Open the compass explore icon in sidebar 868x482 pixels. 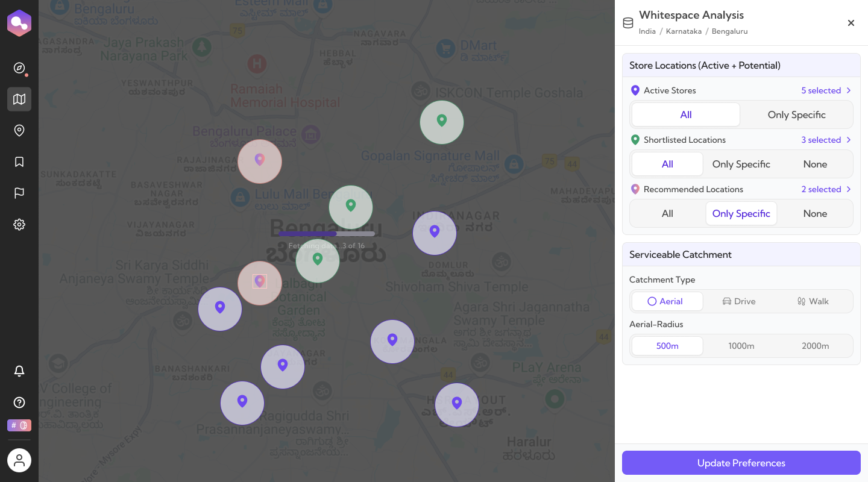pyautogui.click(x=19, y=67)
